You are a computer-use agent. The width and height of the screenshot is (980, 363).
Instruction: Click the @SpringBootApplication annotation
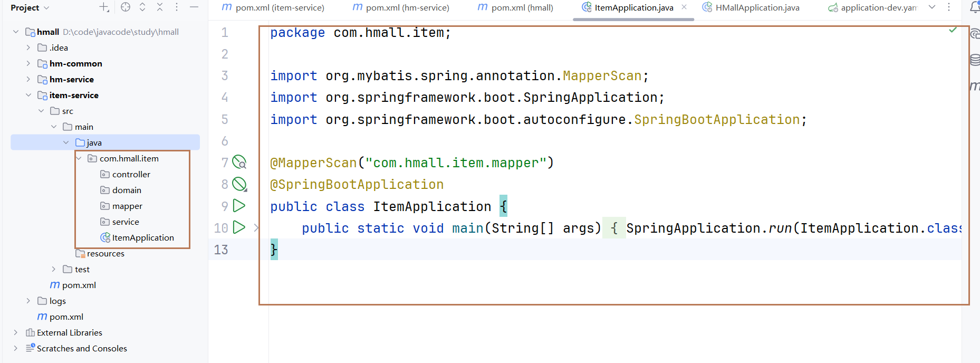357,185
